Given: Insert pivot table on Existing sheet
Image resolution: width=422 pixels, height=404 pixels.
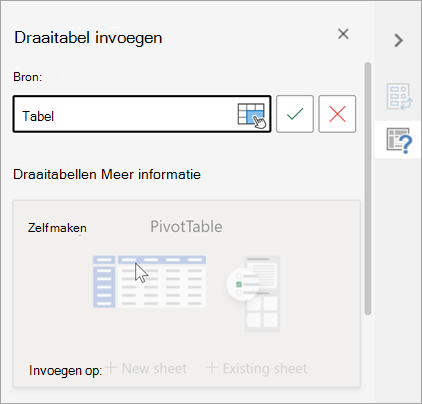Looking at the screenshot, I should point(265,369).
